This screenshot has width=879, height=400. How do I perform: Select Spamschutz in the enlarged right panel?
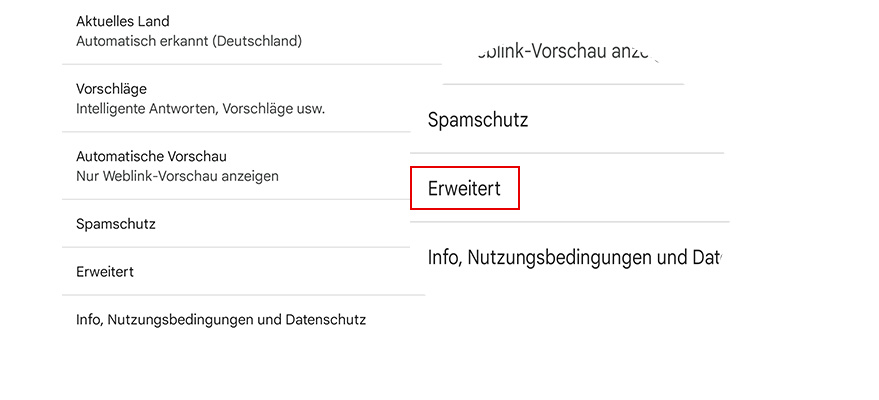point(478,120)
